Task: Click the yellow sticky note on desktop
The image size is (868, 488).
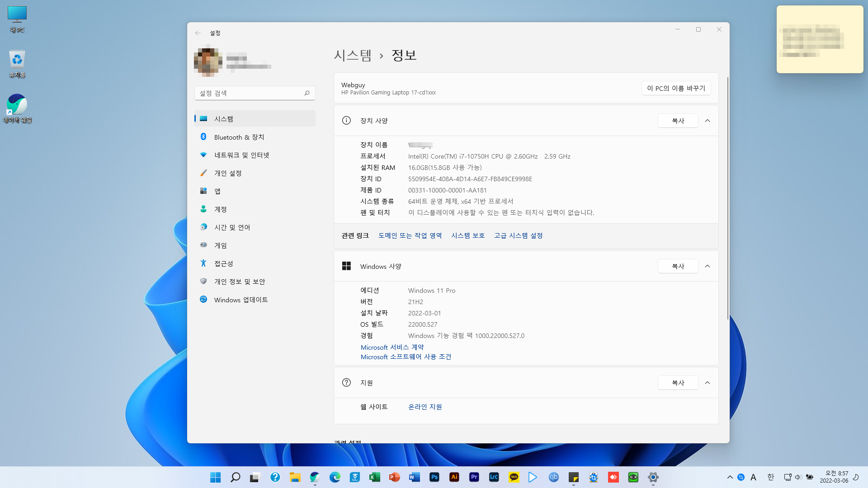Action: tap(820, 39)
